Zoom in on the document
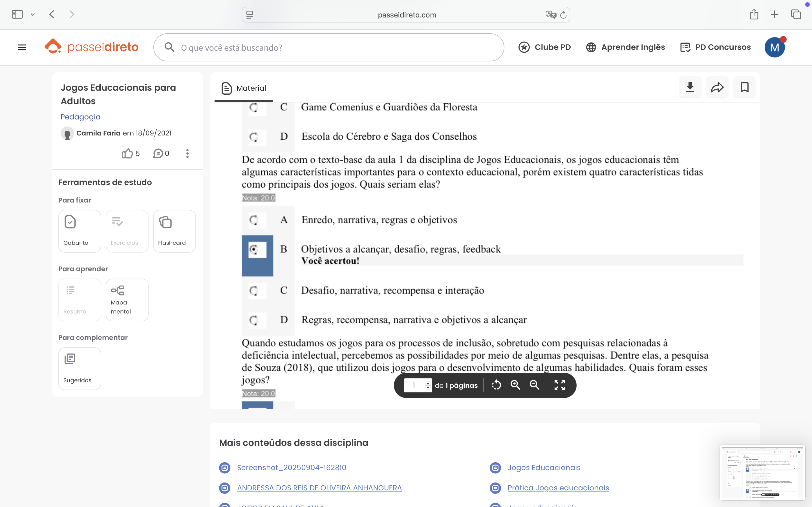The image size is (812, 507). click(x=515, y=385)
